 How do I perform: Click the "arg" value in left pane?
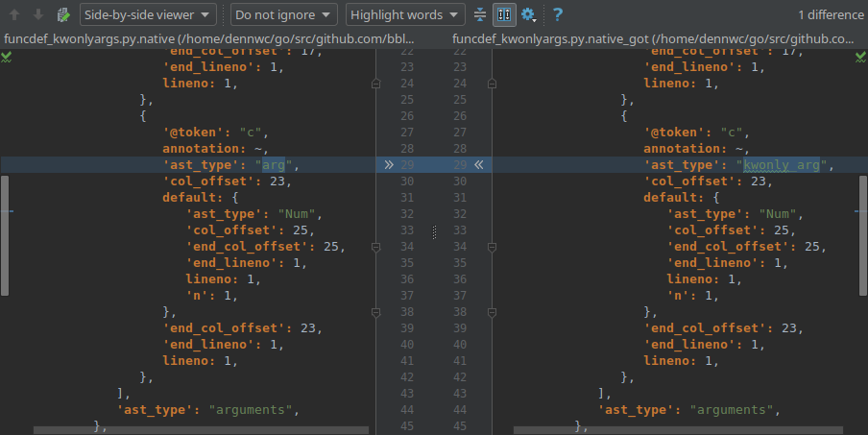coord(274,165)
